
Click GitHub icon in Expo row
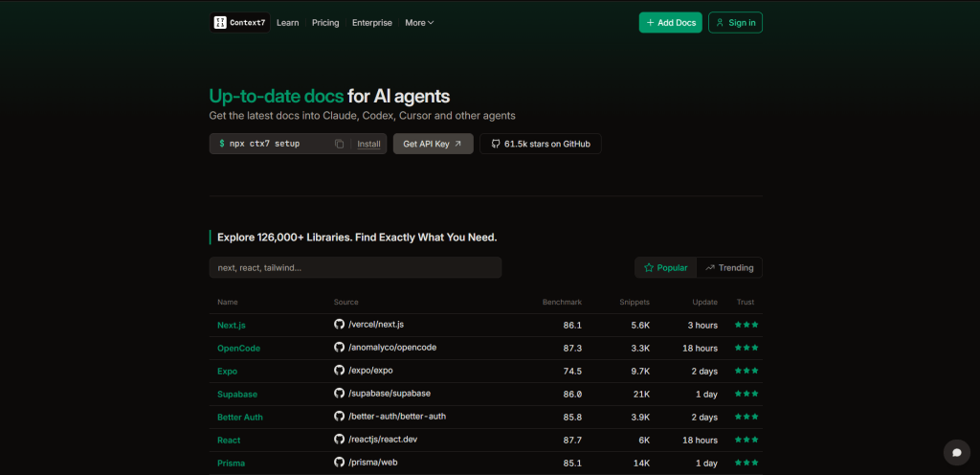[340, 370]
